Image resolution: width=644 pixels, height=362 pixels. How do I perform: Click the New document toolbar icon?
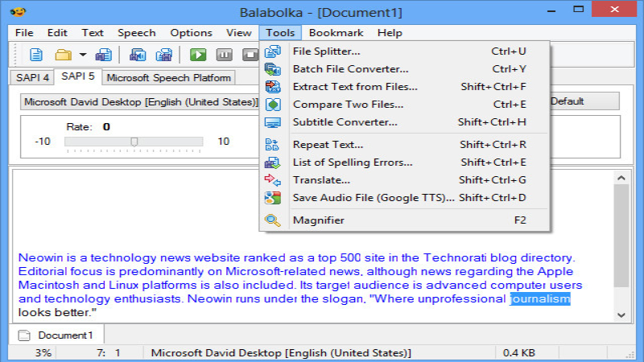coord(36,55)
